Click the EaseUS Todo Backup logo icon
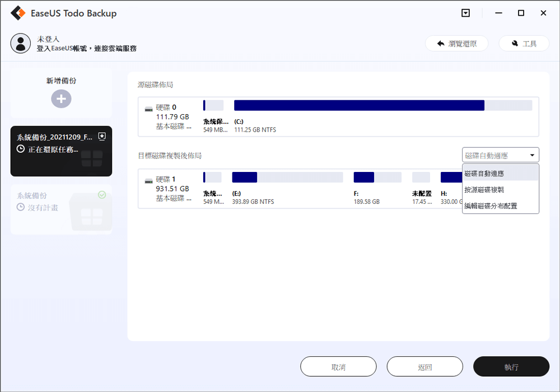560x392 pixels. [18, 13]
